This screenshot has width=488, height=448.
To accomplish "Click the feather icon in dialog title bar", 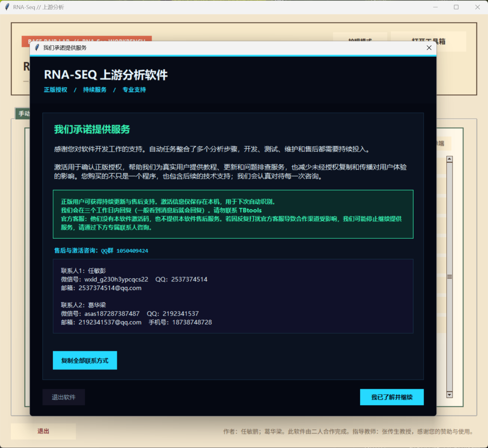I will [37, 48].
